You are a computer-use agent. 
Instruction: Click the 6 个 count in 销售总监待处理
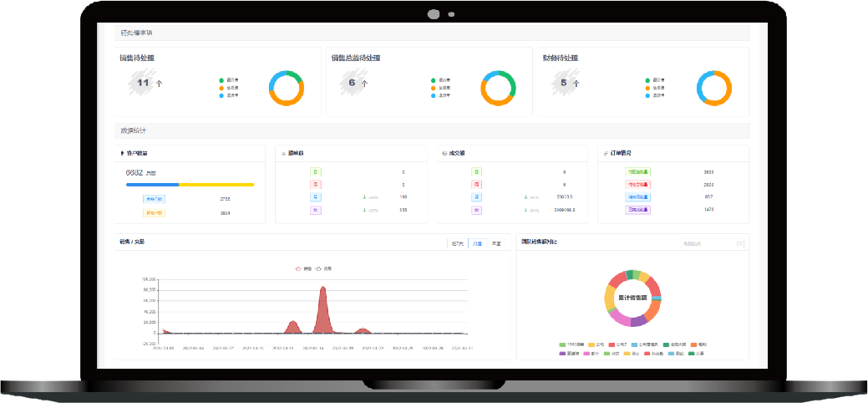point(358,83)
